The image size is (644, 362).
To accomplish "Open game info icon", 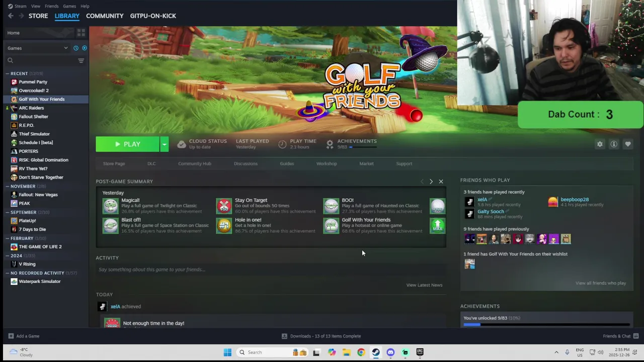I will click(x=614, y=144).
